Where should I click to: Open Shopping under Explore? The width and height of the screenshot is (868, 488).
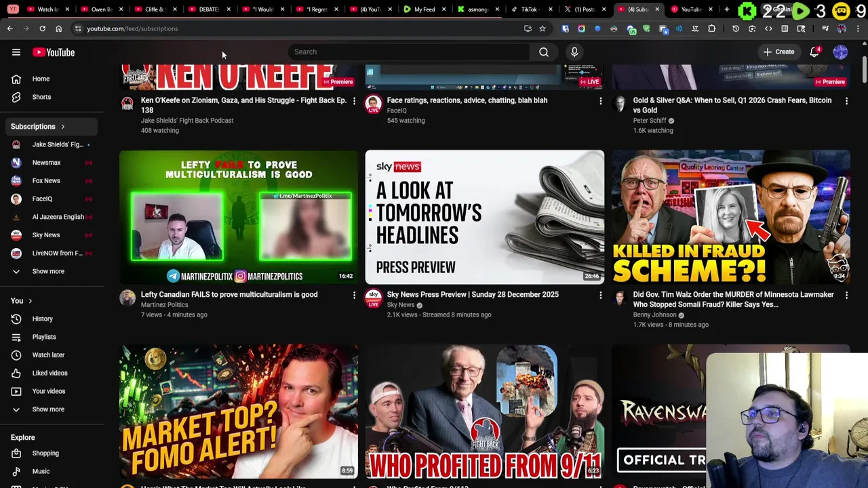(x=52, y=453)
